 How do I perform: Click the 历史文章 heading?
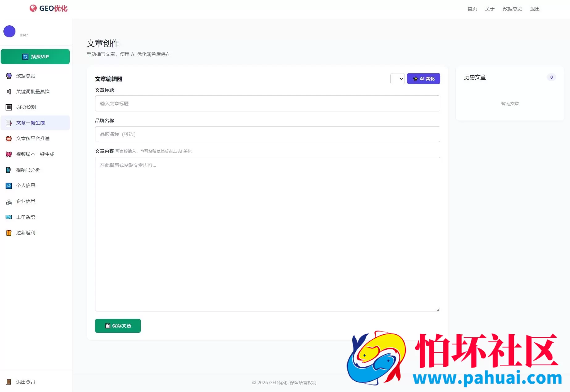click(x=475, y=77)
